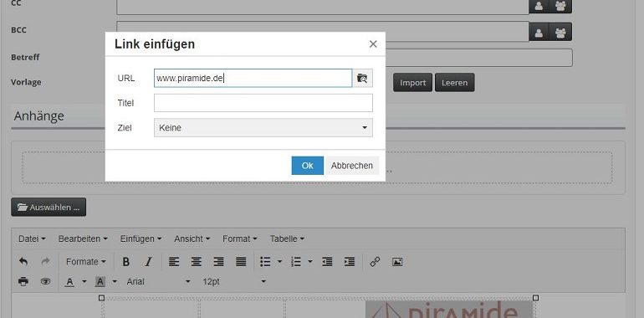This screenshot has width=644, height=318.
Task: Select single contact icon in BCC row
Action: (539, 32)
